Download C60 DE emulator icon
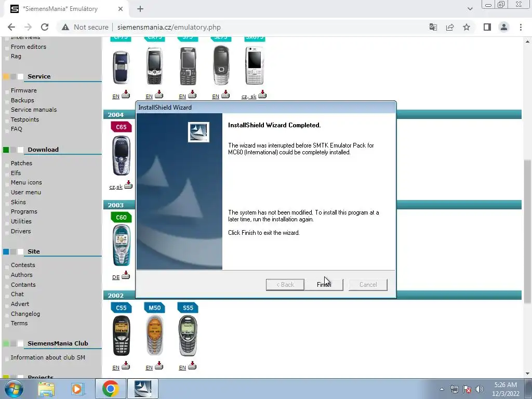The image size is (532, 399). (126, 275)
